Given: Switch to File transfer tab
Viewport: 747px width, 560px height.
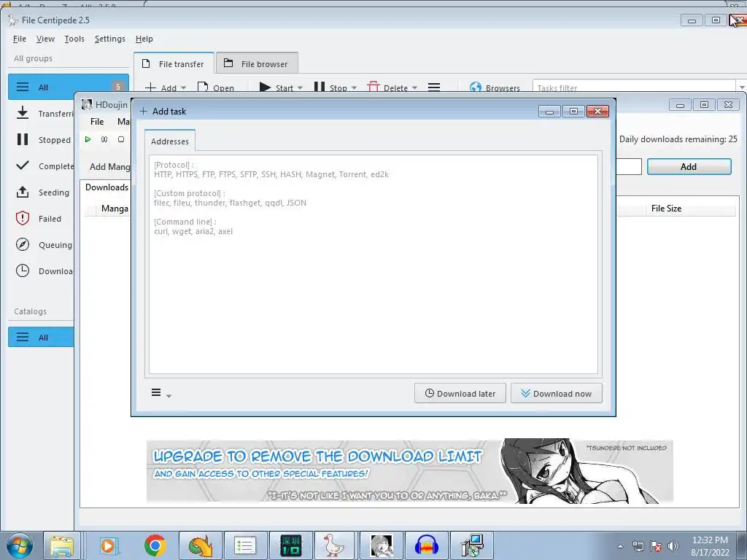Looking at the screenshot, I should click(x=174, y=64).
